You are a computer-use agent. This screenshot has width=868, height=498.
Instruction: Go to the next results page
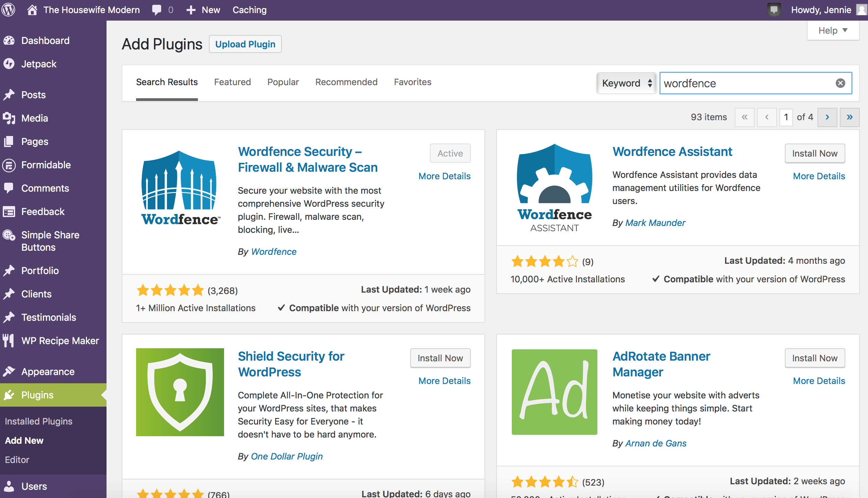pyautogui.click(x=827, y=117)
